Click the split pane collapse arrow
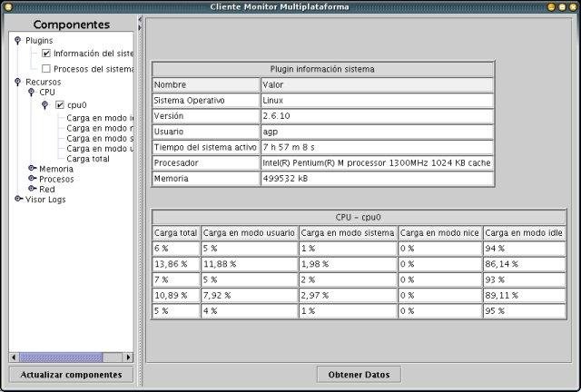The image size is (581, 392). click(140, 20)
